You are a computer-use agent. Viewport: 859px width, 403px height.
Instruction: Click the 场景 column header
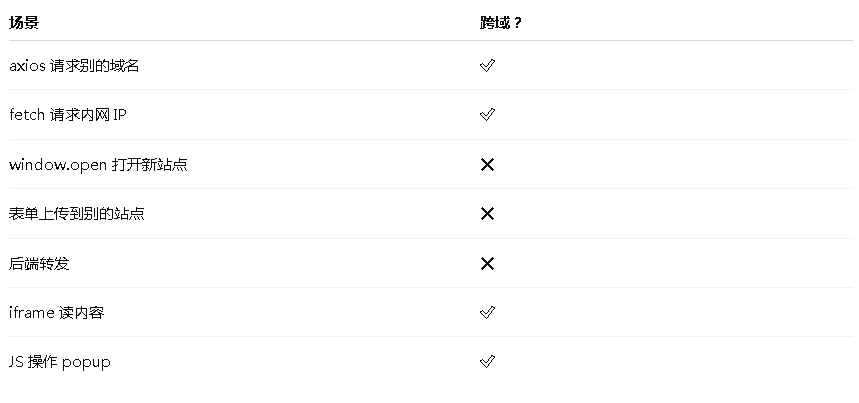tap(24, 22)
